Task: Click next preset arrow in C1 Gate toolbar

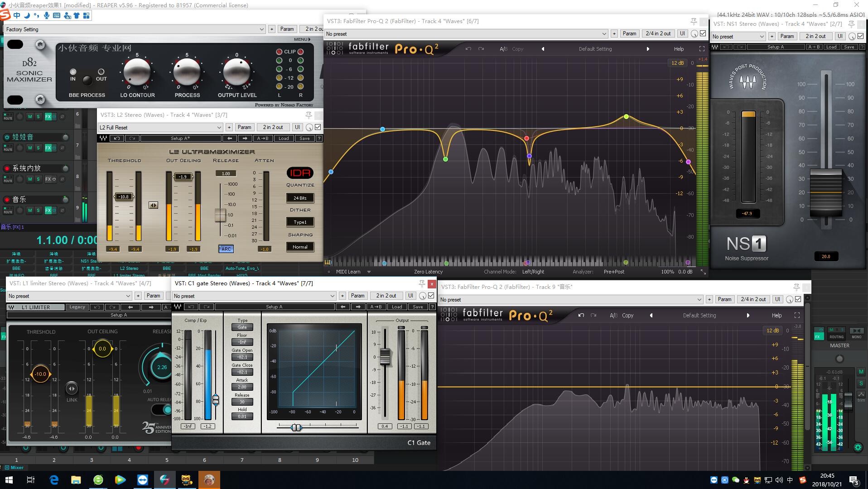Action: coord(358,307)
